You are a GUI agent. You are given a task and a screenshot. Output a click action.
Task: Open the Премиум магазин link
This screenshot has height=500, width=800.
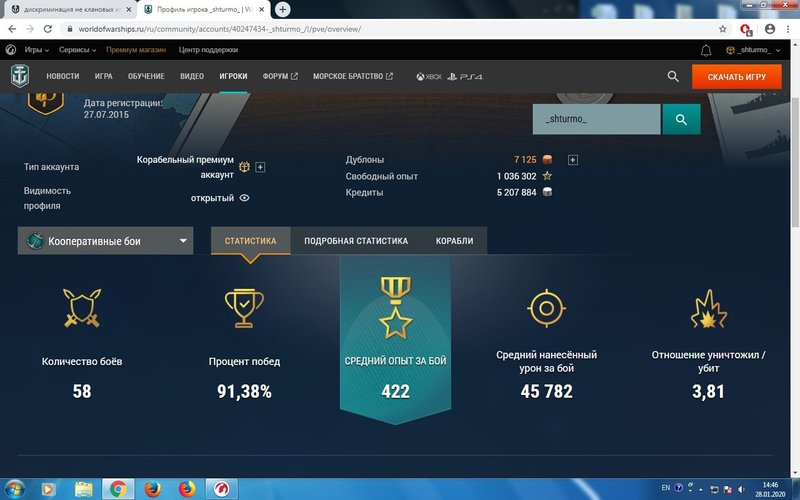coord(136,50)
